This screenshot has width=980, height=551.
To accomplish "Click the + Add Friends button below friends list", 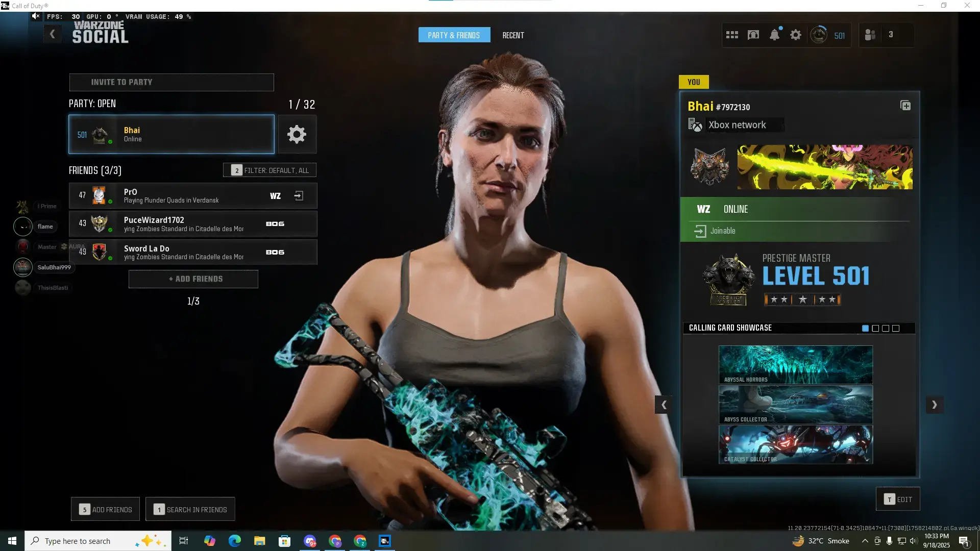I will pyautogui.click(x=193, y=279).
